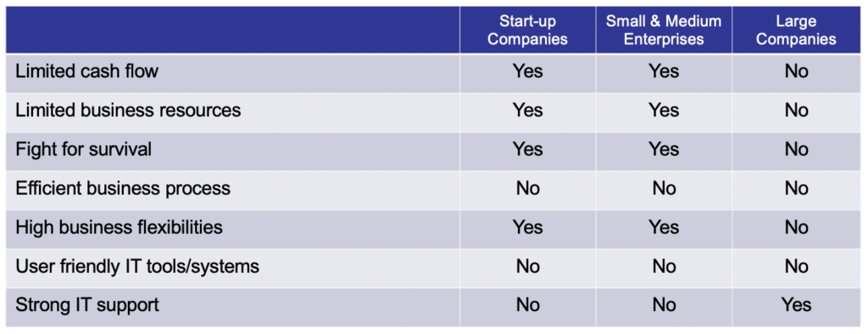Select the High business flexibilities row label
This screenshot has width=868, height=334.
[x=119, y=228]
